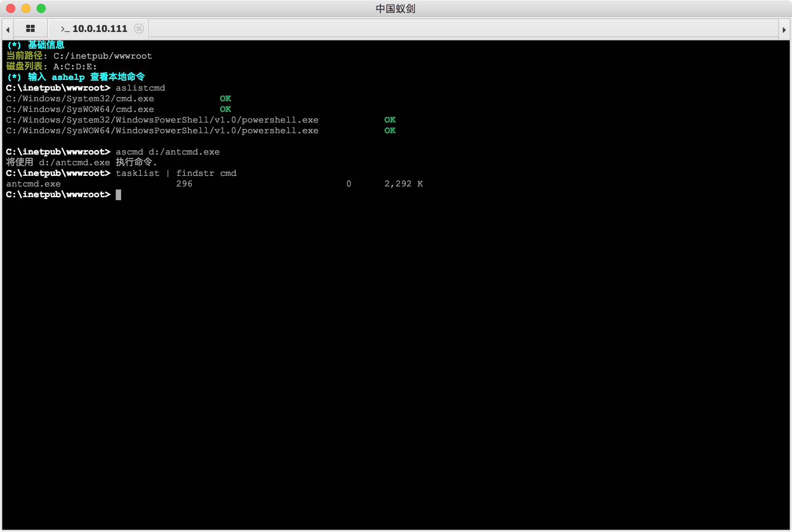The width and height of the screenshot is (792, 532).
Task: Click the ascmd d:/antcmd.exe command
Action: point(168,152)
